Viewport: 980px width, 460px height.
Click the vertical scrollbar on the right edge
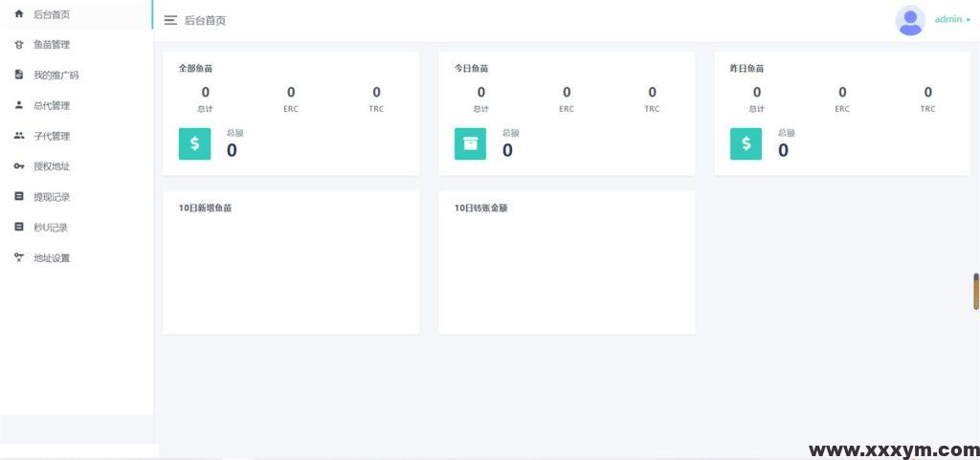coord(975,291)
